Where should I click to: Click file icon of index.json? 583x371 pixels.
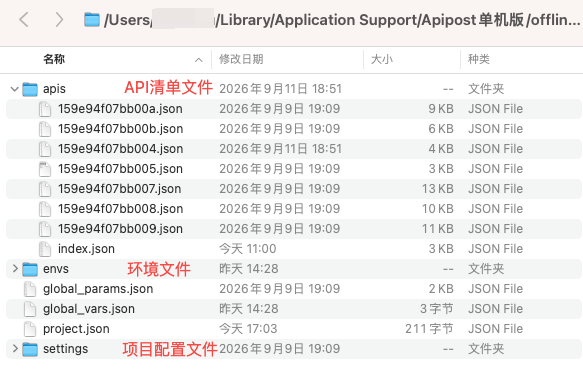[45, 249]
